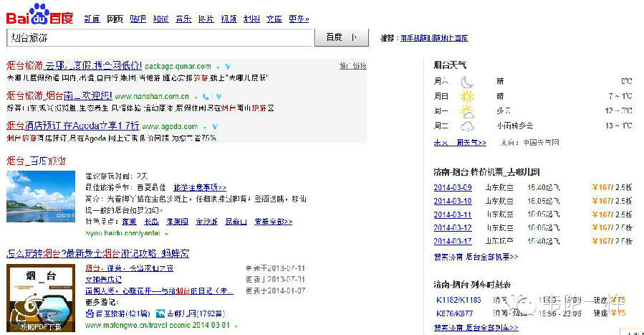Open the 更多» menu
Viewport: 644px width, 335px height.
click(x=299, y=19)
